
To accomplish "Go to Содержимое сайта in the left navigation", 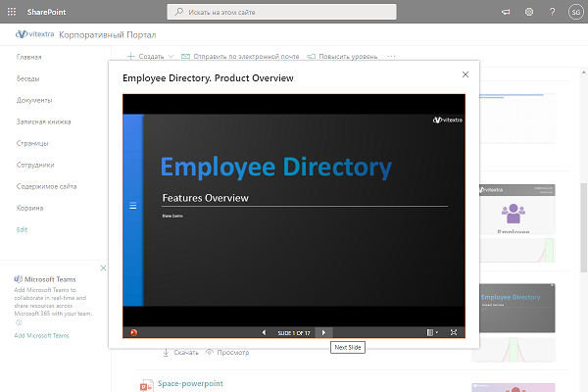I will (46, 186).
